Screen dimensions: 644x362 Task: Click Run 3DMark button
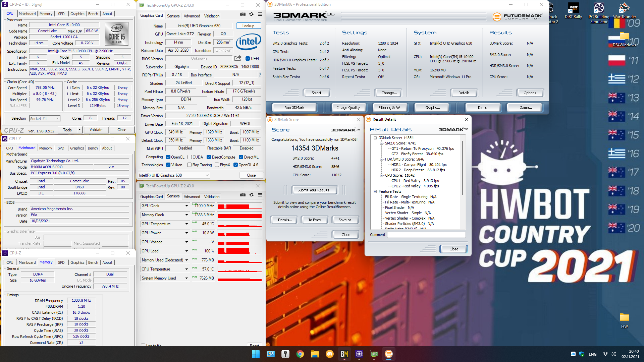point(294,108)
